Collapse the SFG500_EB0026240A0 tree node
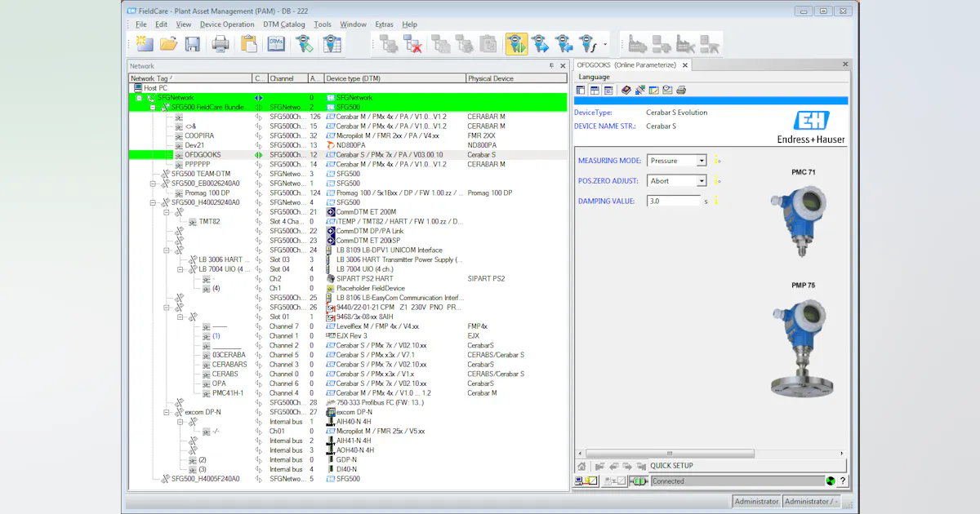 coord(153,184)
